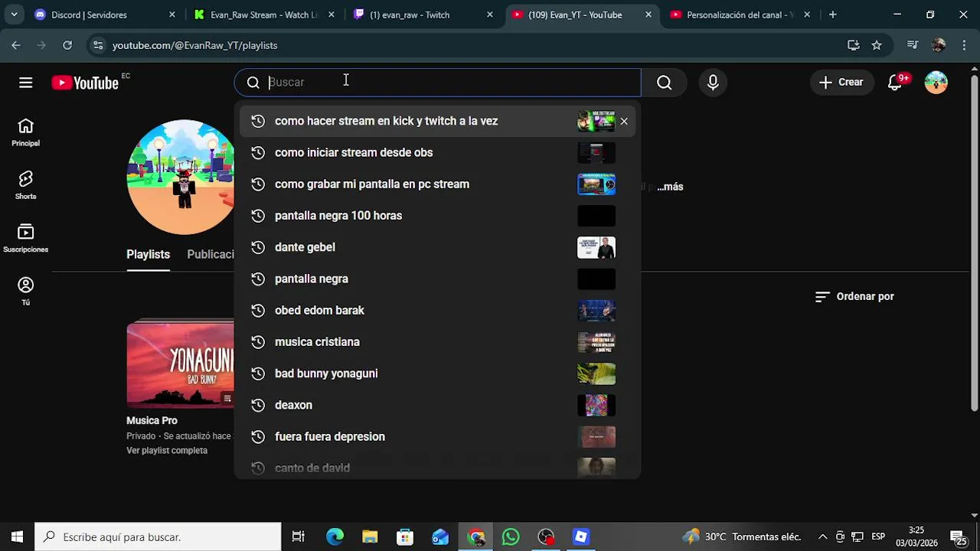Select suggestion 'musica cristiana'
This screenshot has width=980, height=551.
[437, 342]
